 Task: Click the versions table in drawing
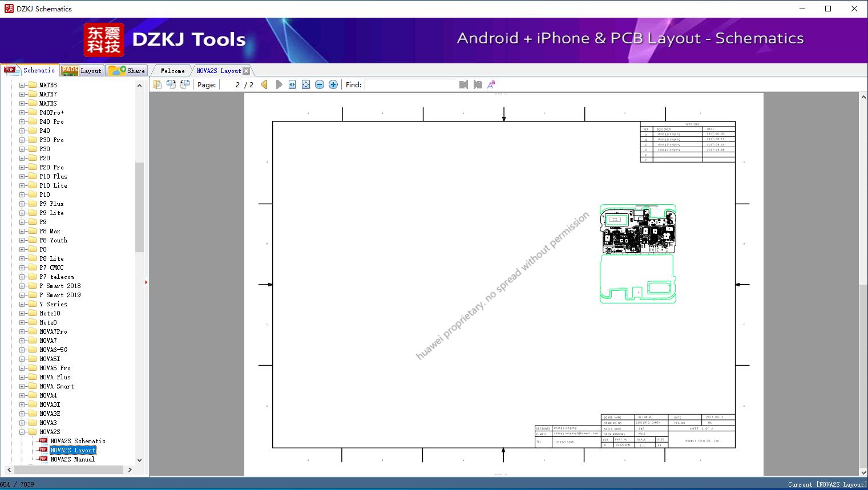[688, 142]
